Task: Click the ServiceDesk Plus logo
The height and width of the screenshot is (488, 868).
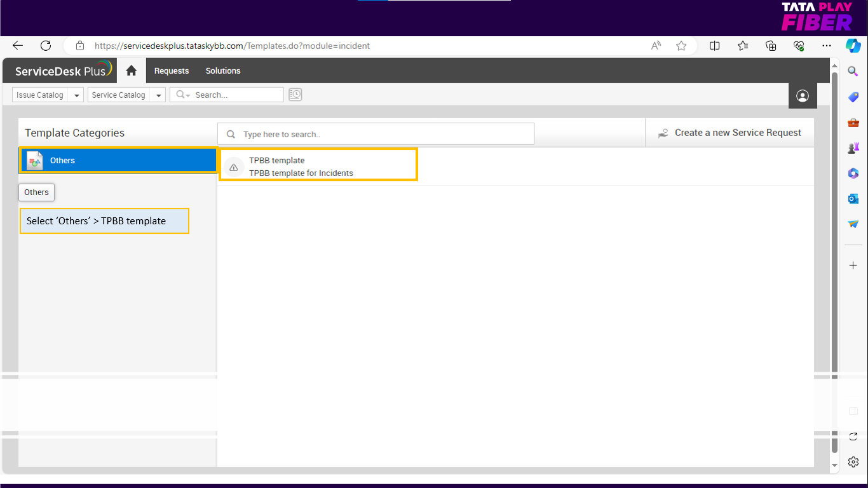Action: [64, 71]
